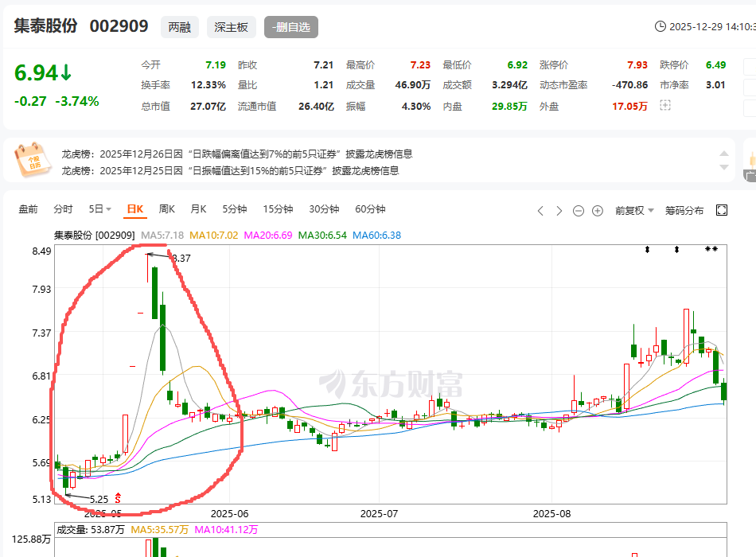This screenshot has width=756, height=557.
Task: Click the previous chart arrow icon
Action: 540,211
